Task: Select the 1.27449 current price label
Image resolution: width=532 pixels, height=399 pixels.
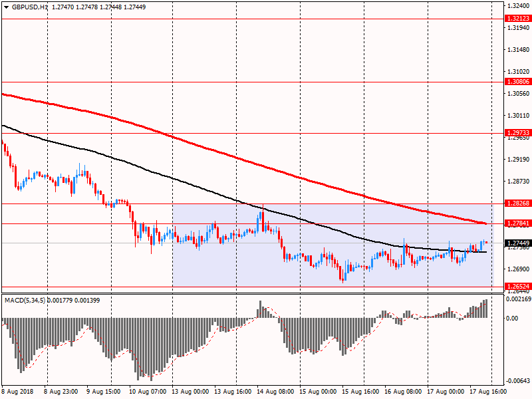Action: pyautogui.click(x=518, y=243)
